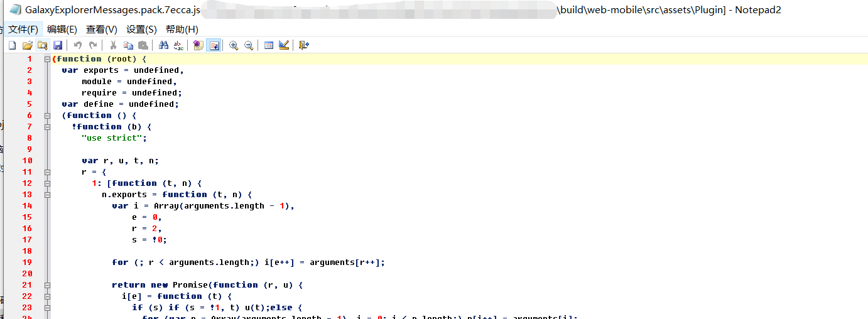Collapse fold marker at line 12
868x319 pixels.
pyautogui.click(x=47, y=183)
